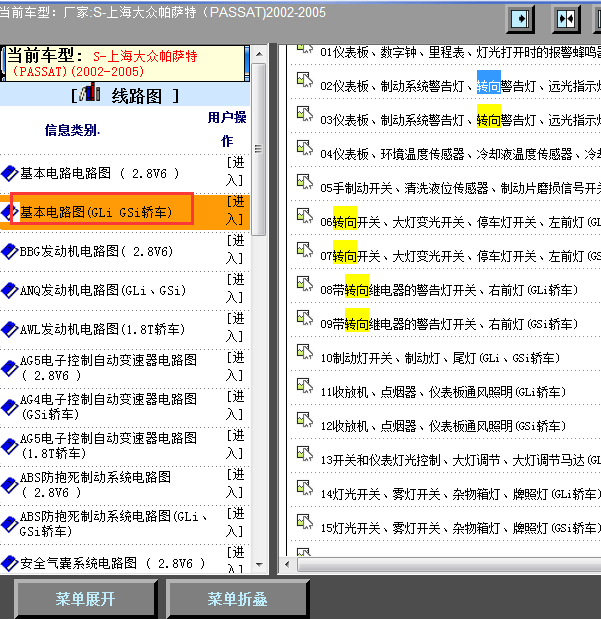The width and height of the screenshot is (601, 619).
Task: Open diagram 11收放机、点烟器 (GLi轿车)
Action: click(443, 392)
